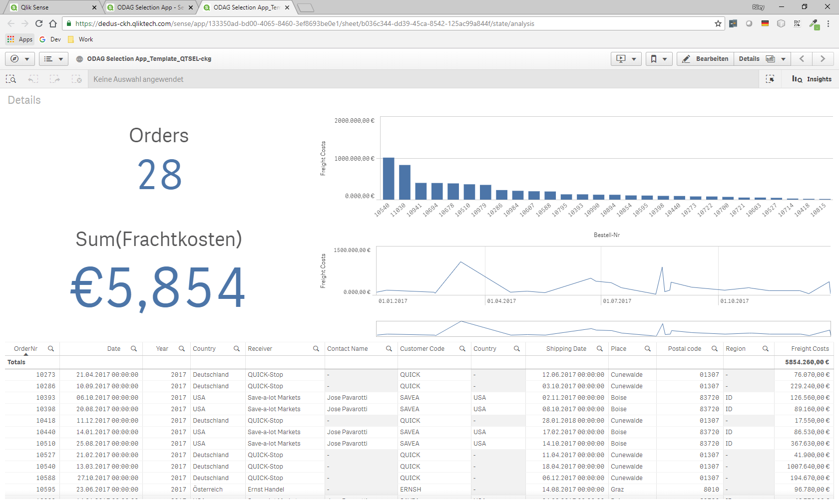Step forward in selections

tap(54, 79)
